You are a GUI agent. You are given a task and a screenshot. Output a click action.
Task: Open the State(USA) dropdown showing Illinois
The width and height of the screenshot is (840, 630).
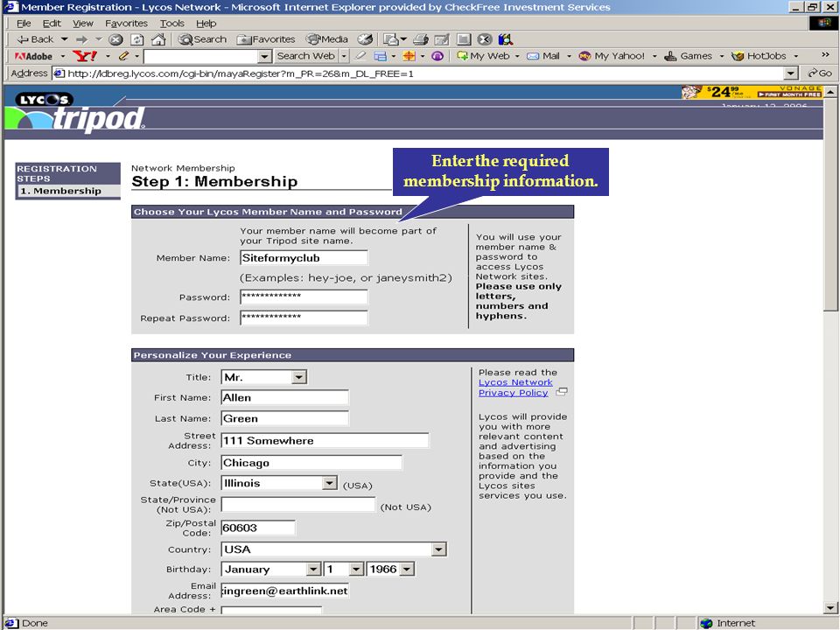point(278,483)
